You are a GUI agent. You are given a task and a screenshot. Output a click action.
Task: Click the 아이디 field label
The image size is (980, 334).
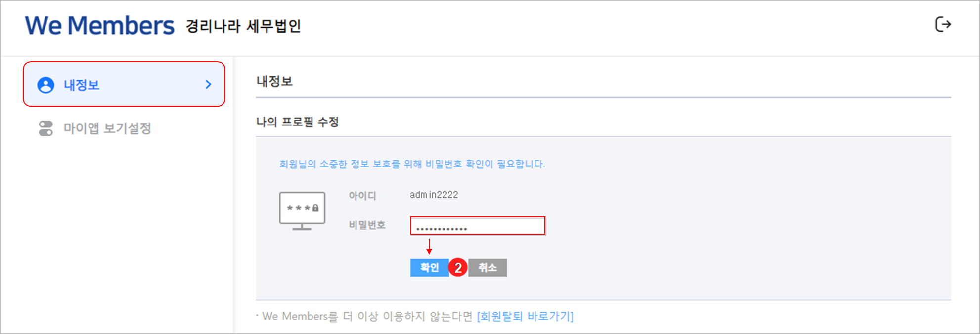tap(362, 196)
